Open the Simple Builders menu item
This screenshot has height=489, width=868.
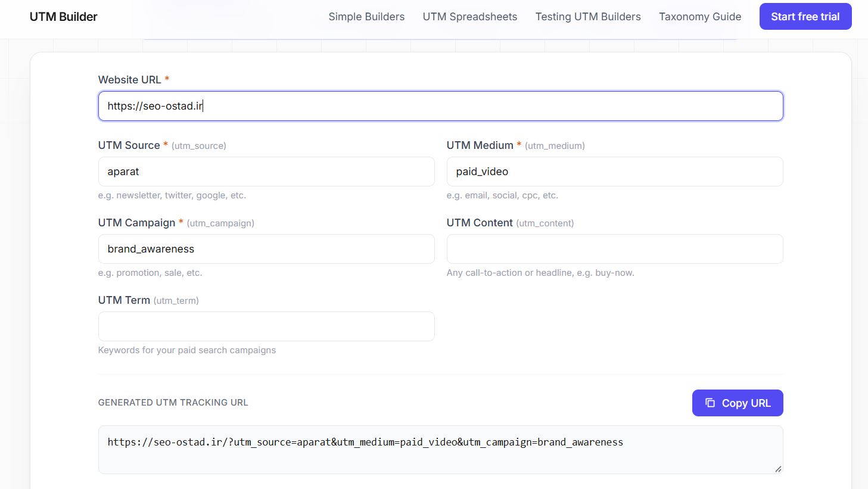(366, 17)
